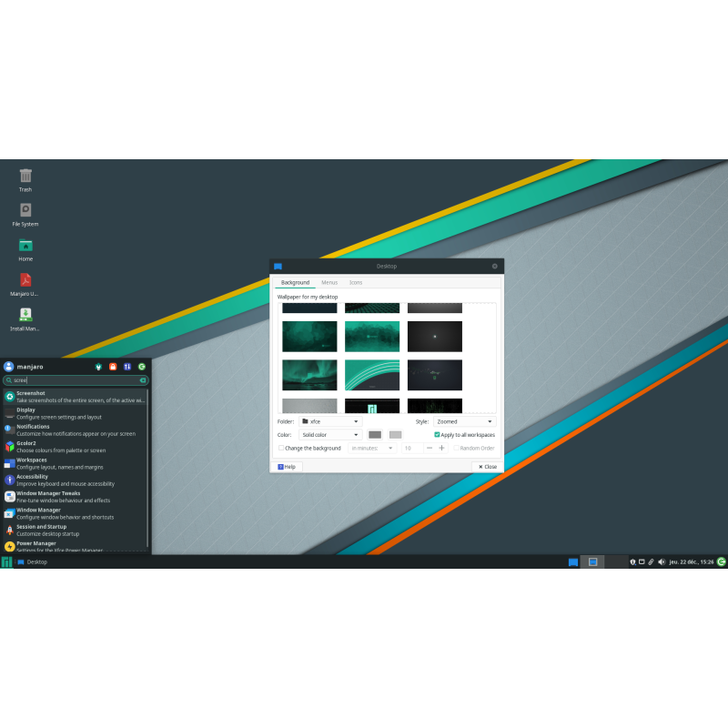Switch to the Menus tab
This screenshot has height=728, width=728.
329,282
